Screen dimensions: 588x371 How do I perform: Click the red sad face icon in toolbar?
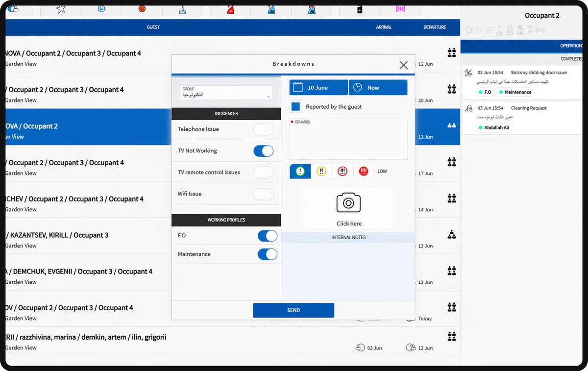tap(142, 9)
